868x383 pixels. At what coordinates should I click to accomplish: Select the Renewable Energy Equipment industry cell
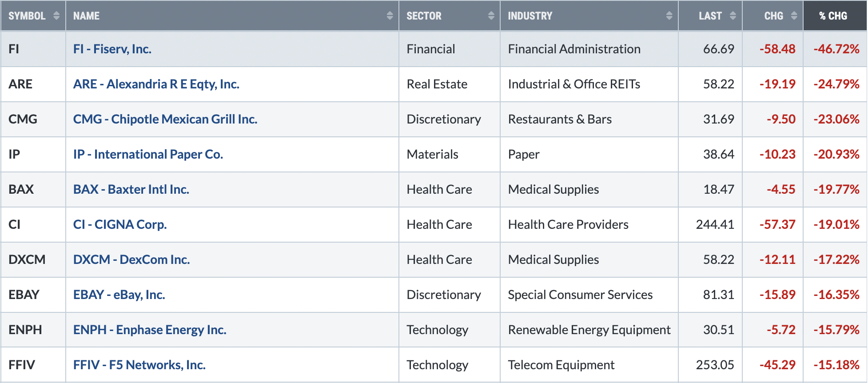pyautogui.click(x=589, y=330)
